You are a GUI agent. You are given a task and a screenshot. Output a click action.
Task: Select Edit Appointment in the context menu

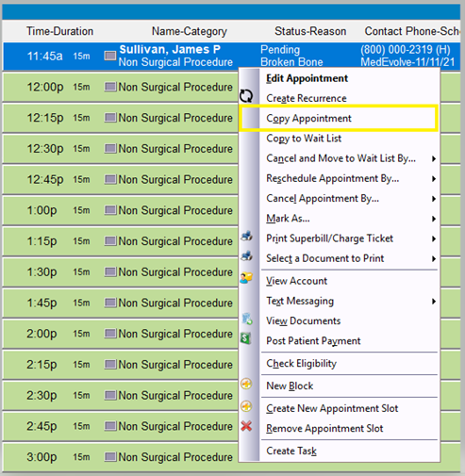click(x=307, y=78)
